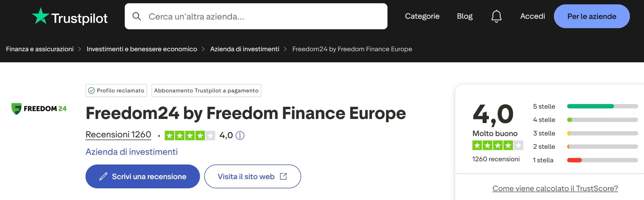
Task: Click Accedi to sign in
Action: [532, 16]
